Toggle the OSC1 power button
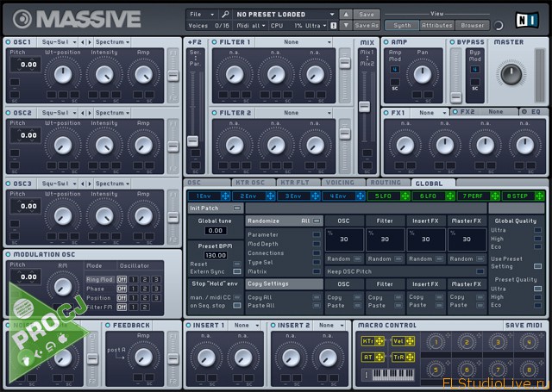Viewport: 552px width, 392px height. pos(8,41)
